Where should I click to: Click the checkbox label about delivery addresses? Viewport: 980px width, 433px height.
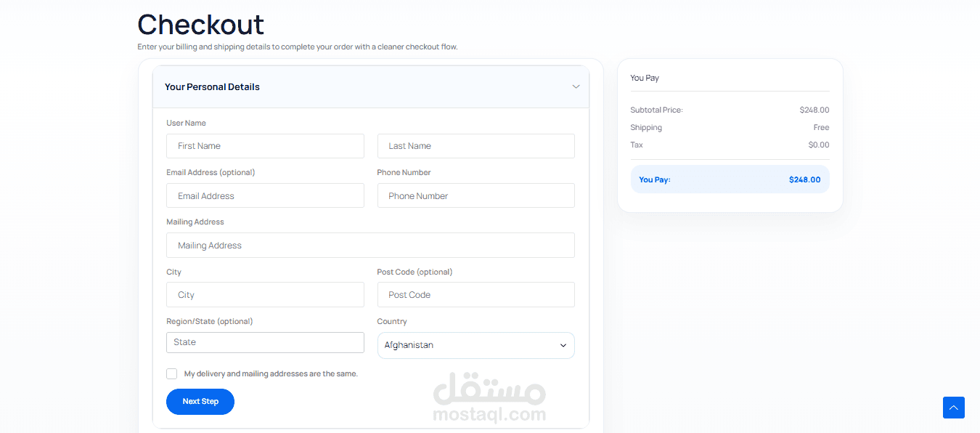point(271,373)
